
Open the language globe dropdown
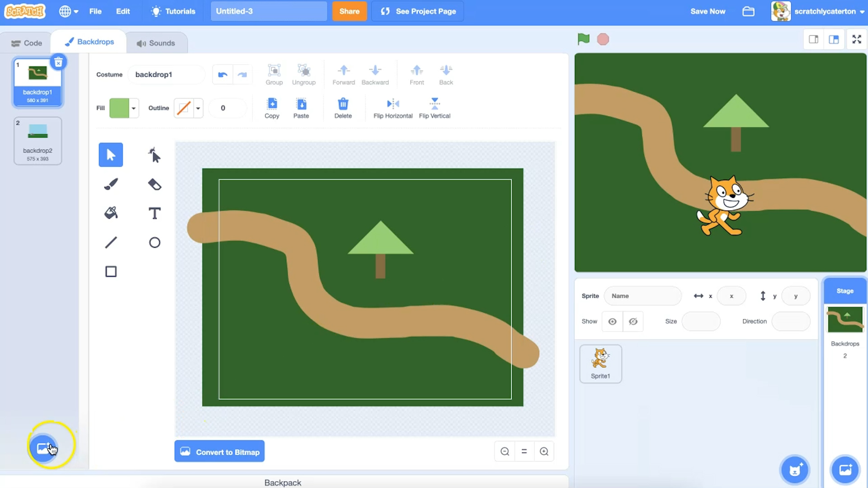68,11
